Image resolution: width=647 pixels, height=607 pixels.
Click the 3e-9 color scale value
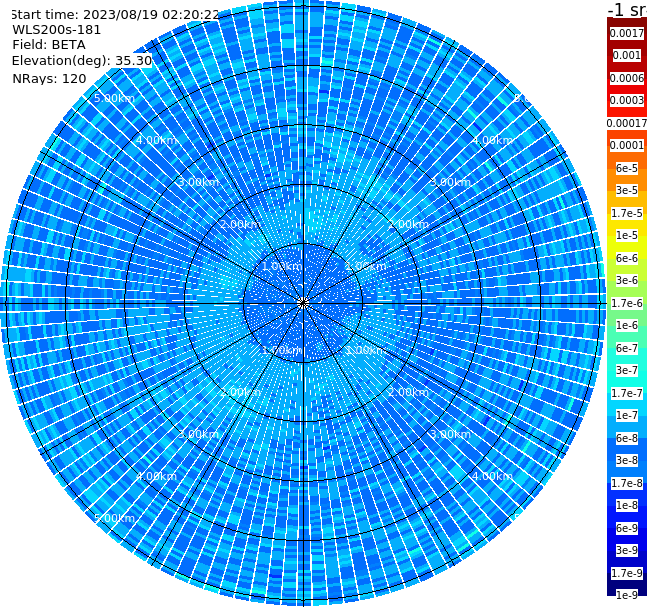[x=627, y=550]
